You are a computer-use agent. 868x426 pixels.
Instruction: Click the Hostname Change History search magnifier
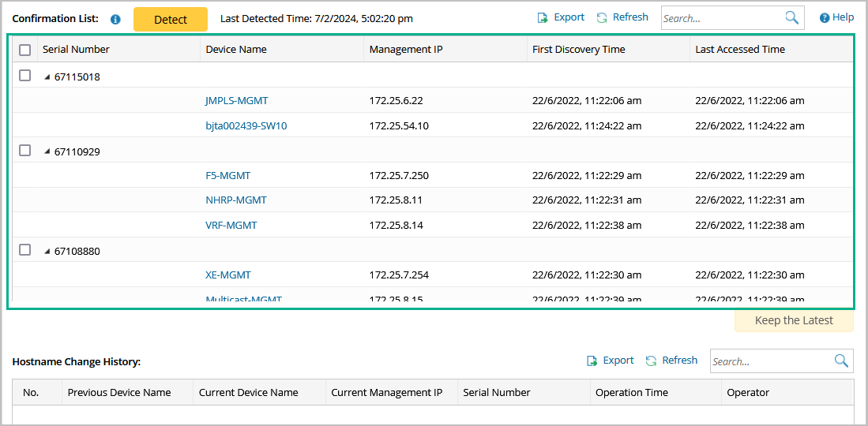tap(841, 361)
